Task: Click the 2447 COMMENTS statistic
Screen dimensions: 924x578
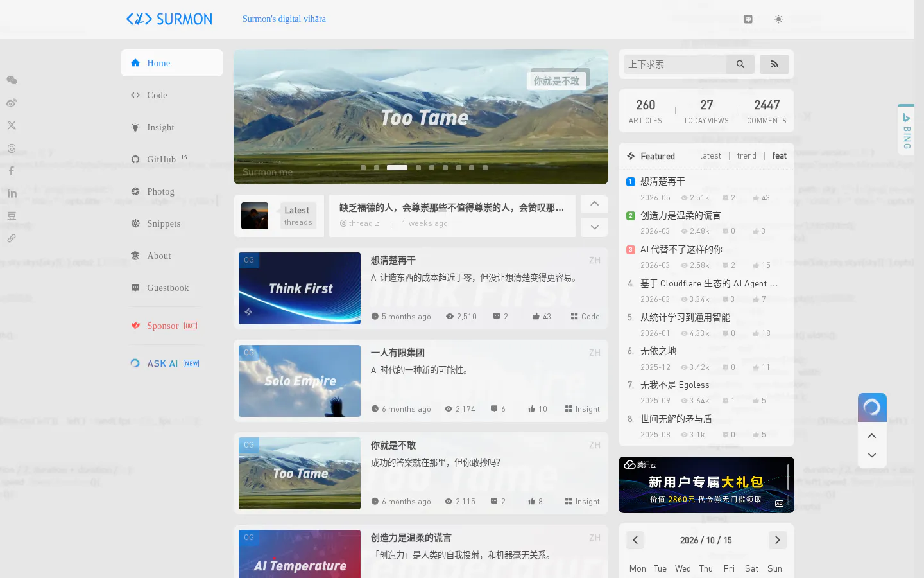Action: tap(767, 110)
